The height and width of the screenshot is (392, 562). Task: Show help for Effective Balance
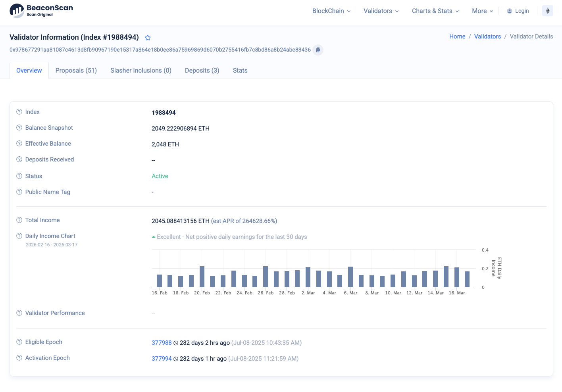[x=19, y=144]
